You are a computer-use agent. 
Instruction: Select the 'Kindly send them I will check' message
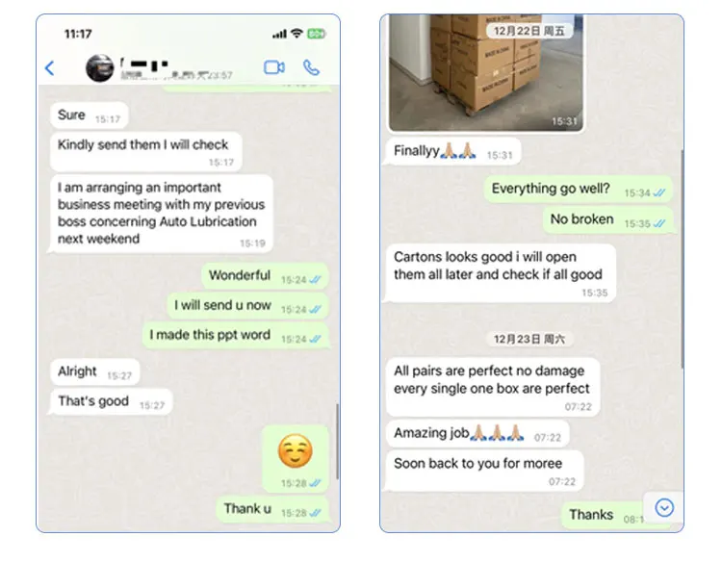pyautogui.click(x=146, y=151)
